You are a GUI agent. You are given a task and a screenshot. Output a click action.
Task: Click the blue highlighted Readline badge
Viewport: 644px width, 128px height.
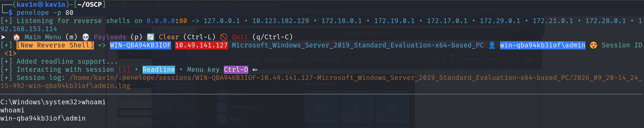tap(159, 69)
